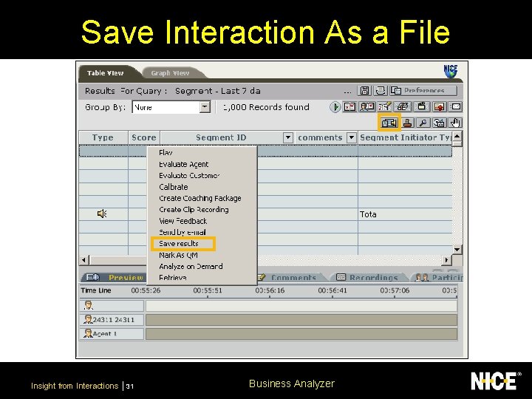Choose Calibrate from the context menu
The height and width of the screenshot is (399, 532).
point(202,187)
